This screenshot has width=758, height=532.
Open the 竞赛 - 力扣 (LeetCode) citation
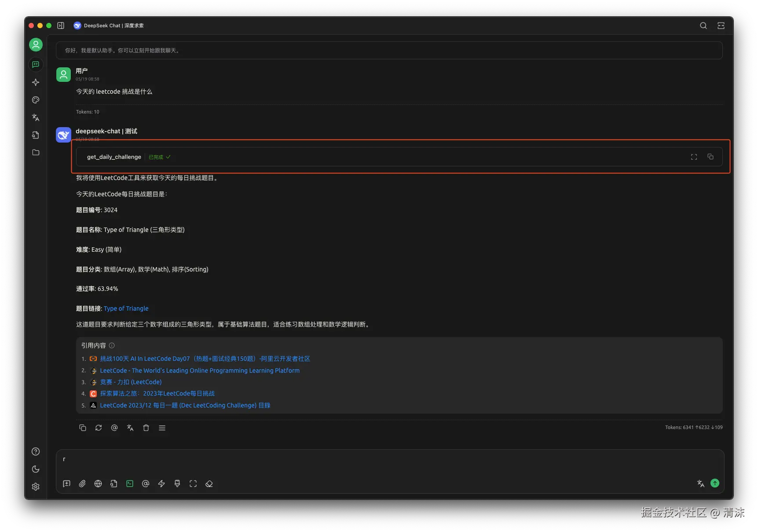(x=131, y=382)
